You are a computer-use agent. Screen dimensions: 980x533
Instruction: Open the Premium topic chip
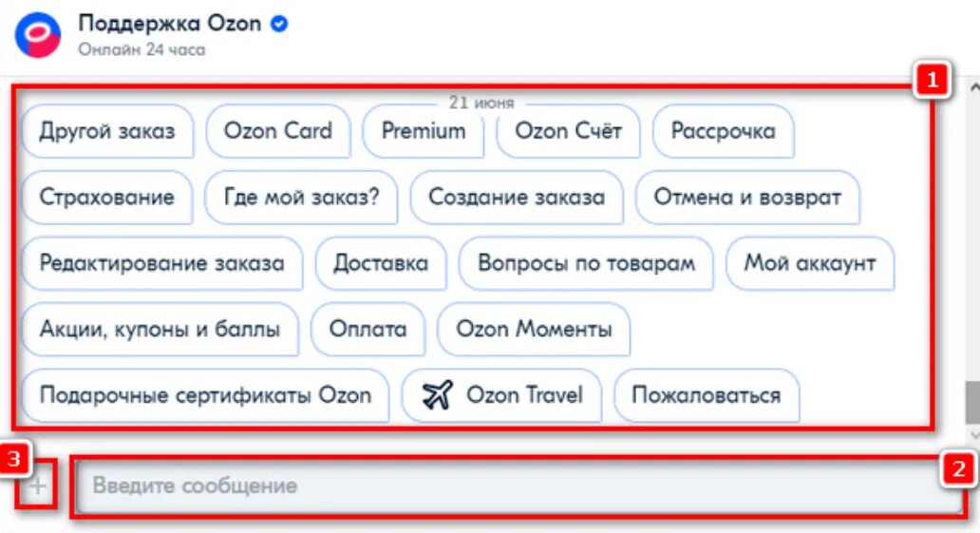(424, 131)
